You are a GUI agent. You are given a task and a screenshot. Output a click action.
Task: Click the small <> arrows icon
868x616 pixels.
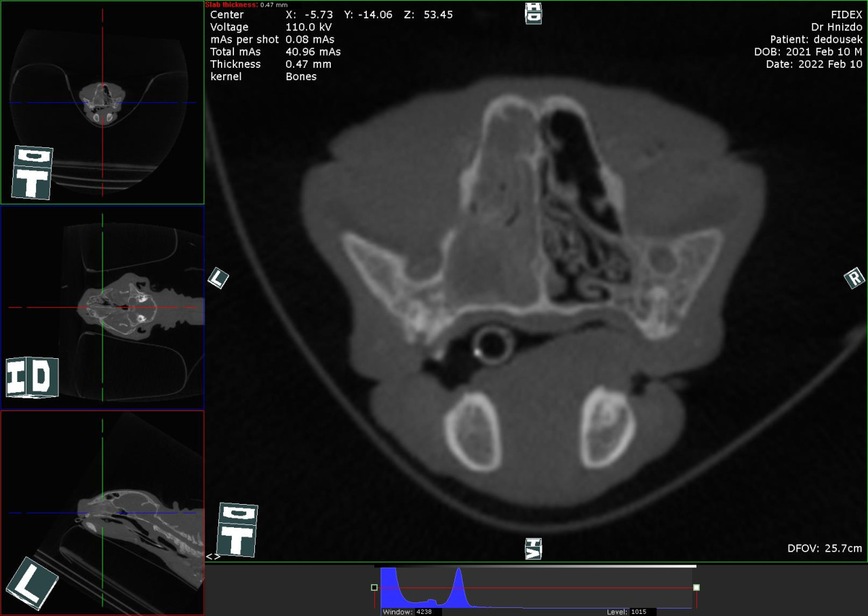(x=212, y=556)
